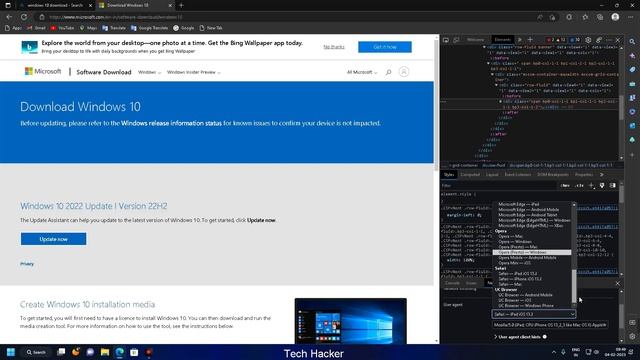Open the browser profile avatar
The image size is (640, 360).
[615, 17]
